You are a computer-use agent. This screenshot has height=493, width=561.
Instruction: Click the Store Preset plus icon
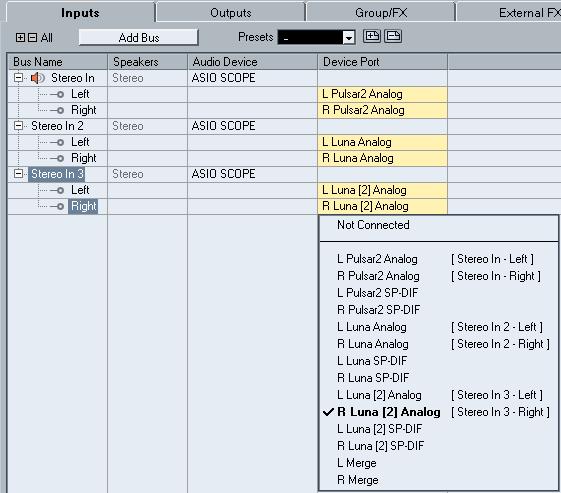[x=372, y=36]
